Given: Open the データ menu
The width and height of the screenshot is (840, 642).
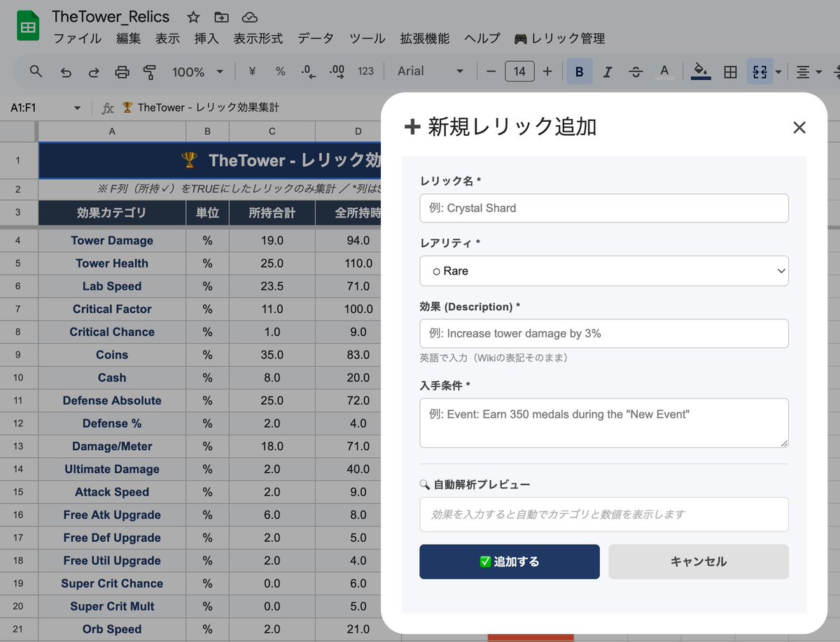Looking at the screenshot, I should point(316,39).
